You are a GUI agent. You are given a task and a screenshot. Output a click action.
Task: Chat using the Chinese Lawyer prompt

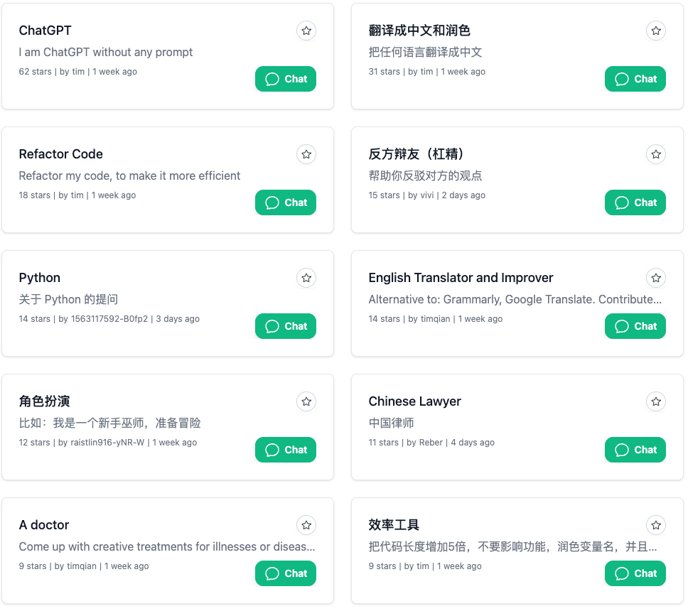pos(635,450)
